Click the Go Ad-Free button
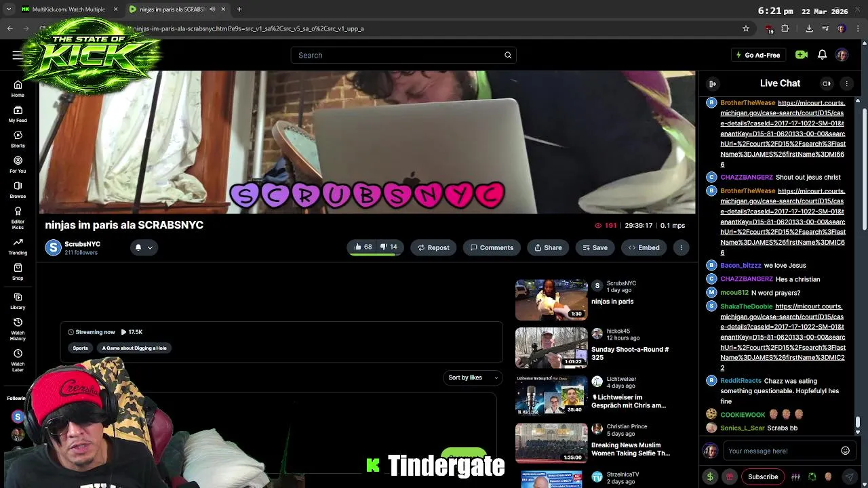 click(x=757, y=55)
